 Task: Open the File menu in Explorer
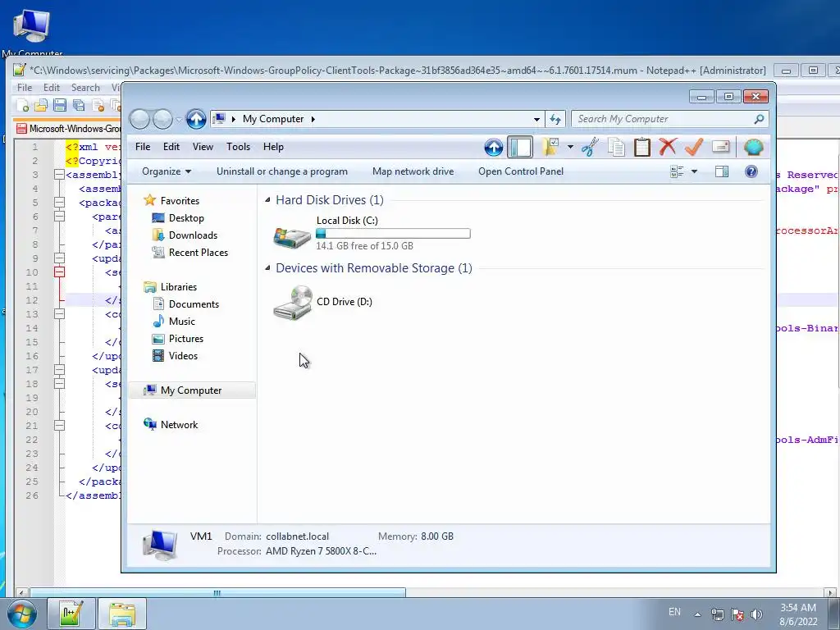pos(143,147)
